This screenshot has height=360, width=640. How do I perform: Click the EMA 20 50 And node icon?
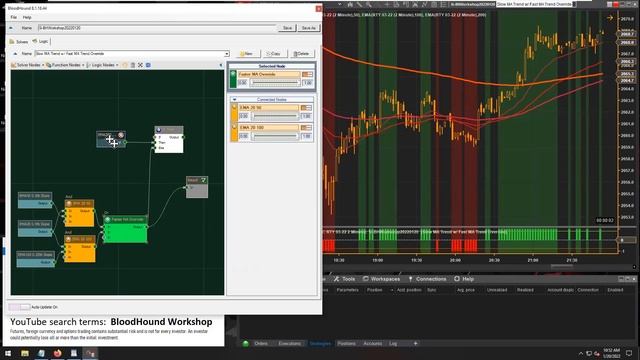(69, 203)
